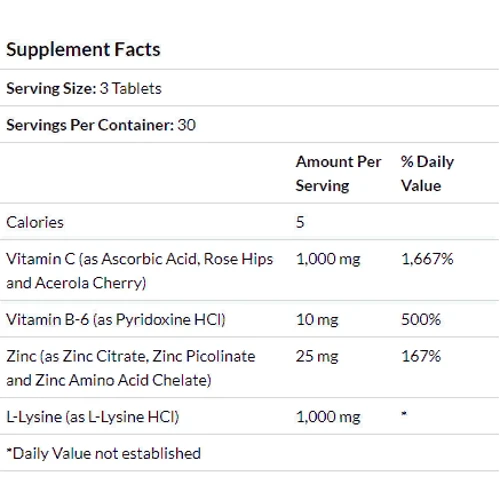Click the 167% Zinc daily value
This screenshot has width=500, height=500.
[x=421, y=356]
